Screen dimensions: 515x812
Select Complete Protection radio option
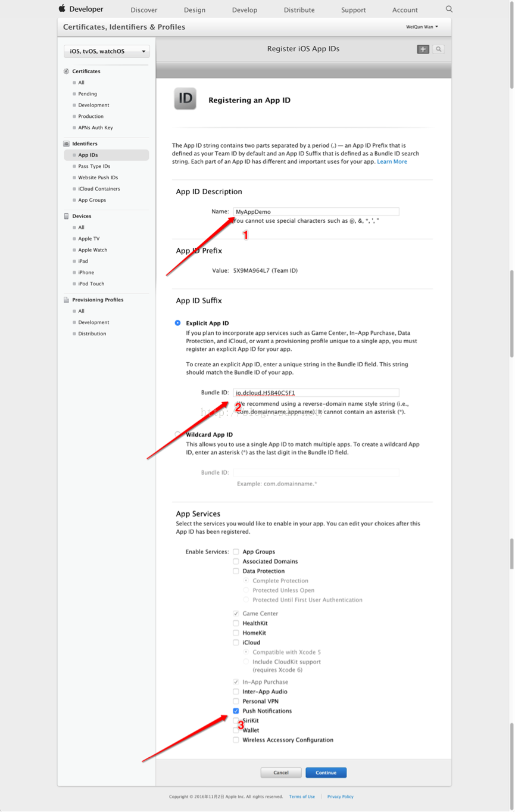click(246, 580)
